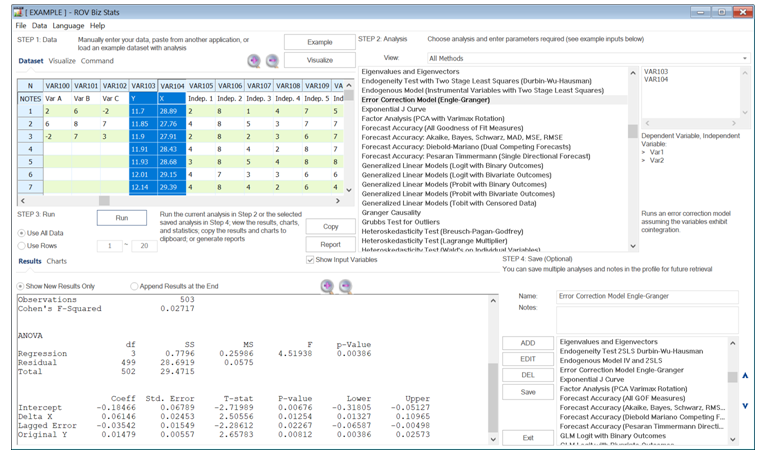Select saved Endogenous Model IV and 2SLS
Screen dimensions: 766x455
point(611,361)
